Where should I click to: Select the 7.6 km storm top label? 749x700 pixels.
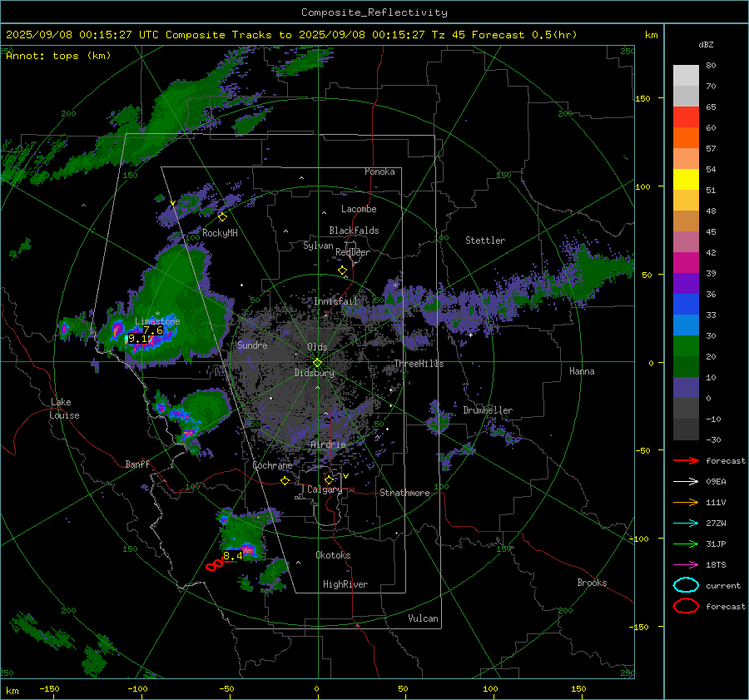coord(153,330)
